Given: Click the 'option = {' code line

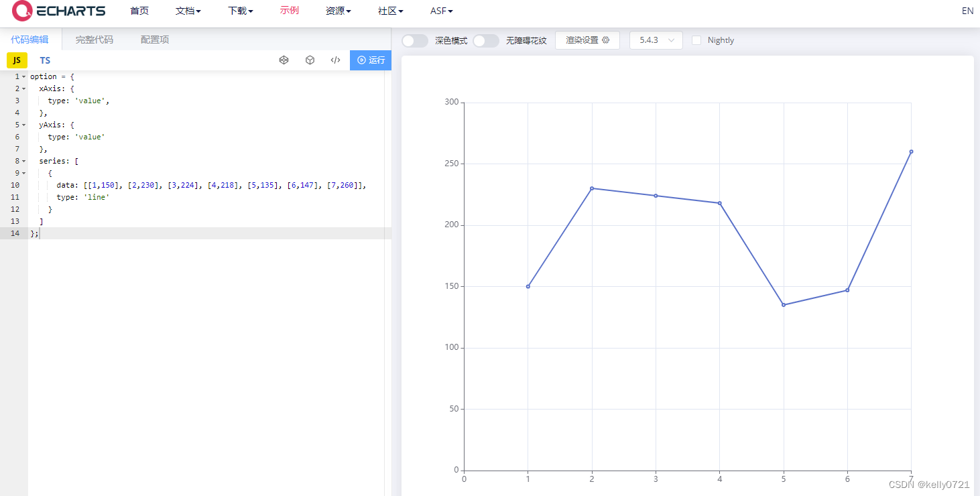Looking at the screenshot, I should click(x=52, y=76).
